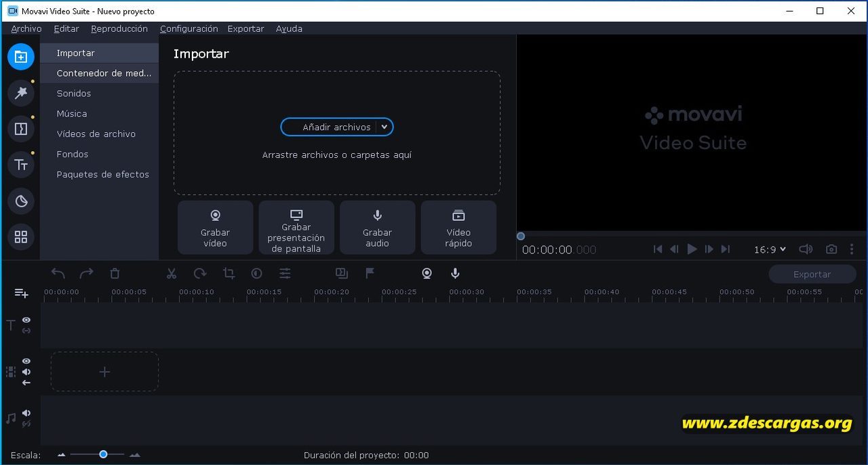Image resolution: width=868 pixels, height=465 pixels.
Task: Toggle link icon on the audio track
Action: (x=26, y=424)
